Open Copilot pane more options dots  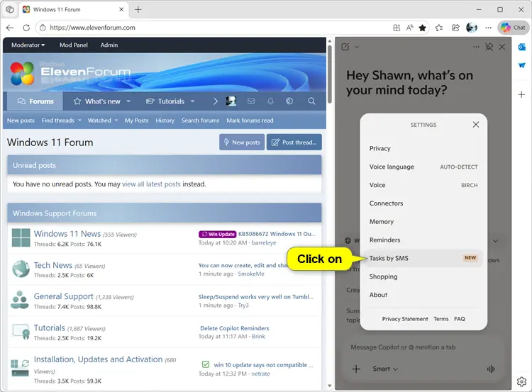476,47
